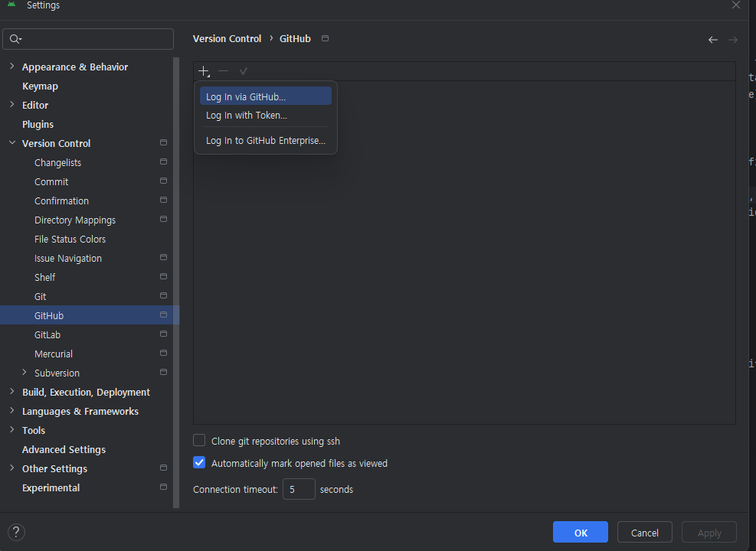Expand the Subversion node
The height and width of the screenshot is (551, 756).
coord(24,373)
